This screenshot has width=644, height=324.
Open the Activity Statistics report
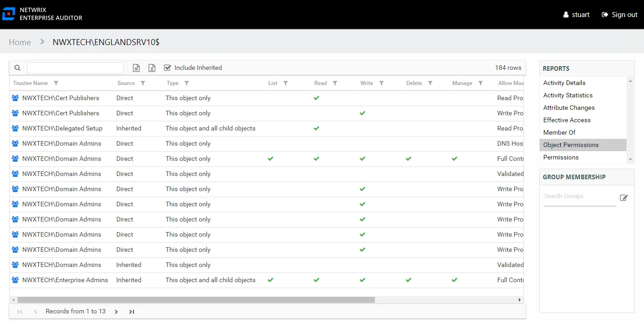pos(568,95)
